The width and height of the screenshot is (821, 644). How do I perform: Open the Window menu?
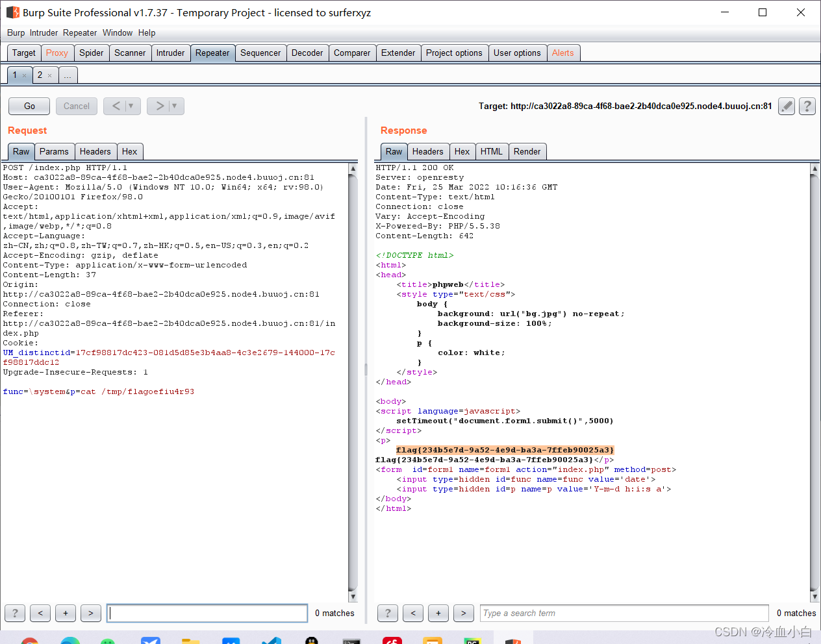(x=118, y=32)
